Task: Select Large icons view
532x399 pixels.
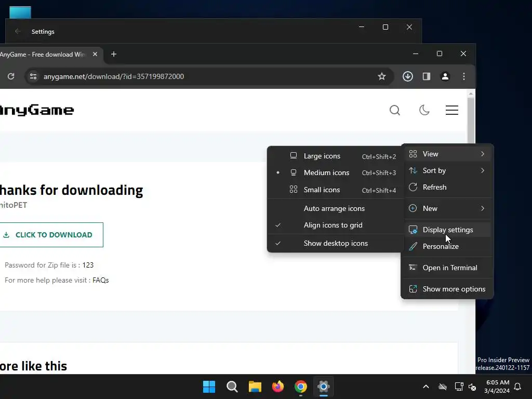Action: click(x=336, y=156)
